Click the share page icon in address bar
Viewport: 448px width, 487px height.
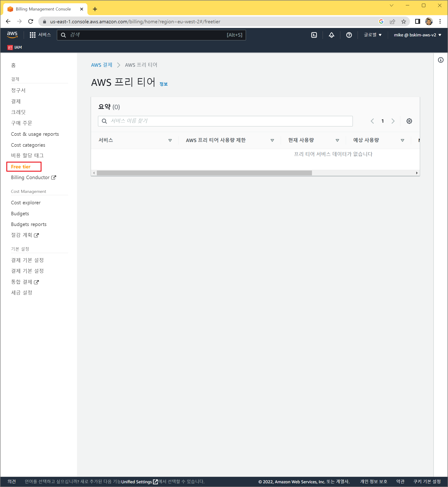pyautogui.click(x=392, y=21)
